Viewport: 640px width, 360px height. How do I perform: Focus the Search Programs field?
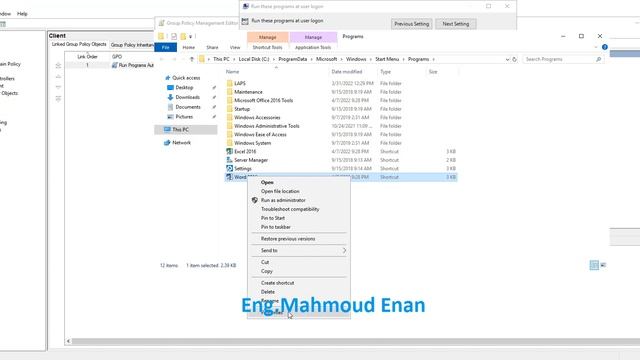tap(562, 59)
